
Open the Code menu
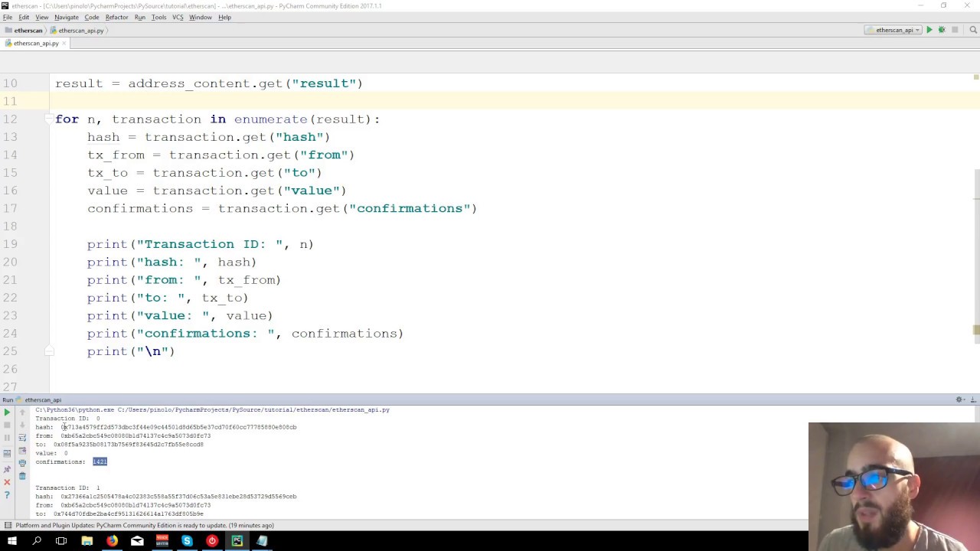tap(92, 17)
